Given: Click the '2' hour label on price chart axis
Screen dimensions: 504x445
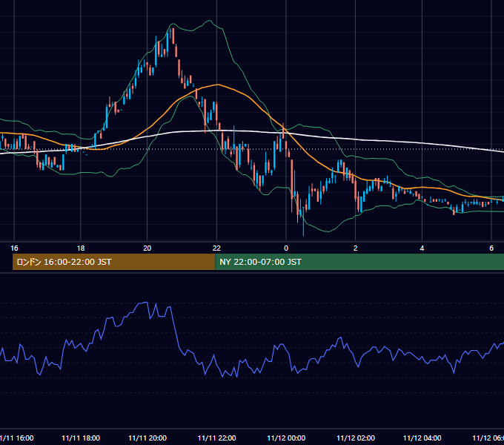Looking at the screenshot, I should 356,248.
